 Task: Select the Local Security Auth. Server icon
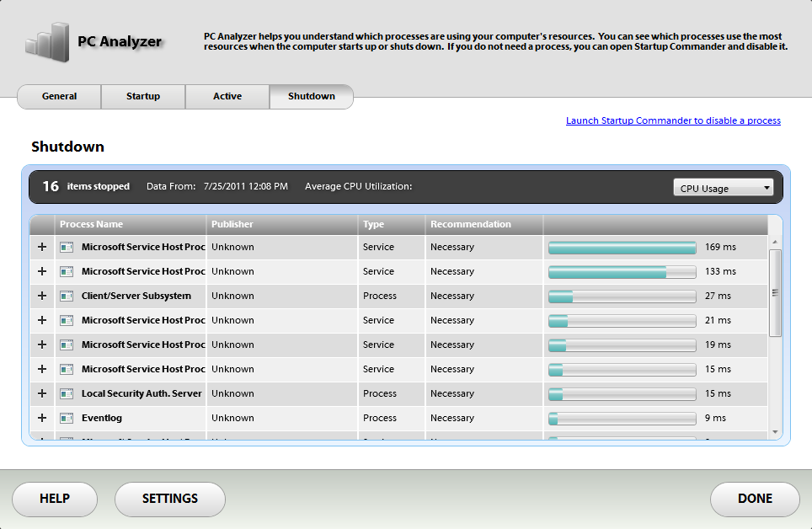(x=67, y=393)
